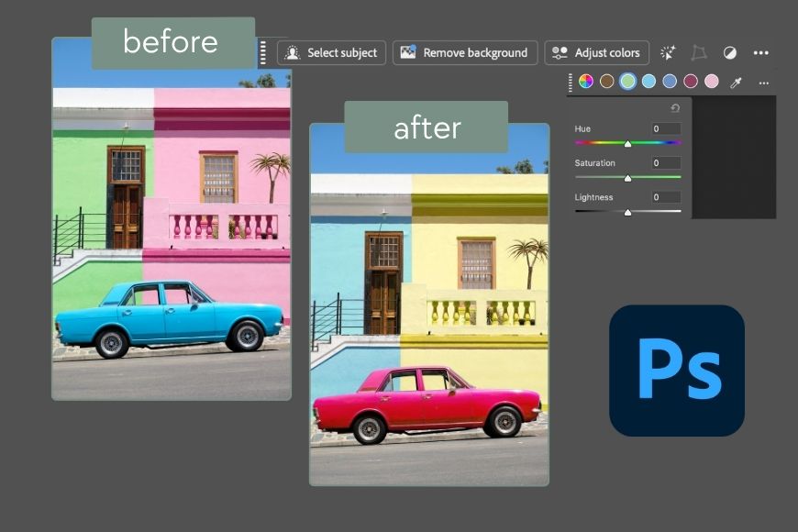The width and height of the screenshot is (798, 532).
Task: Select the rainbow all-colors wheel
Action: [585, 82]
